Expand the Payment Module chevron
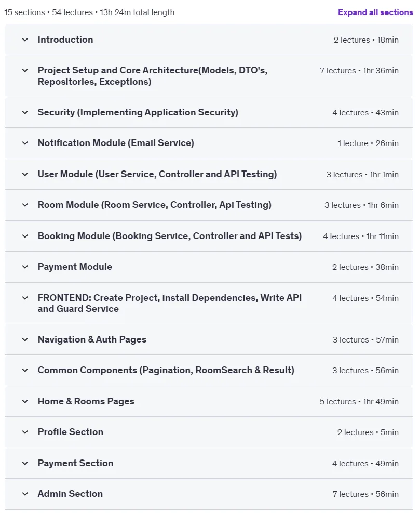Image resolution: width=420 pixels, height=513 pixels. (x=25, y=267)
